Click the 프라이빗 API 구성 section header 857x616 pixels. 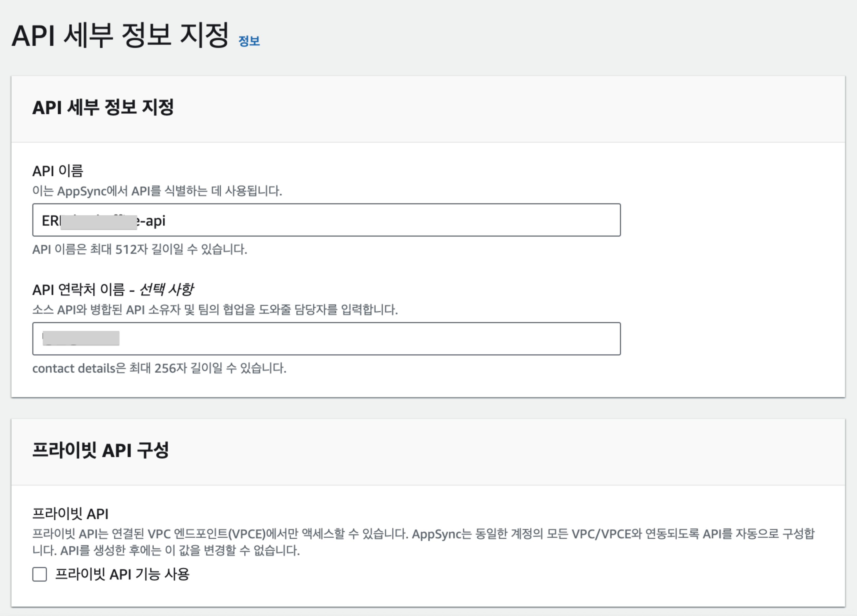pos(100,450)
